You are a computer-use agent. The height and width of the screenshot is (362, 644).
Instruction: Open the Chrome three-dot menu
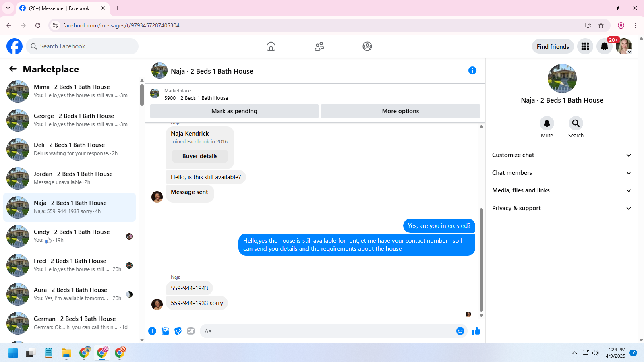(636, 25)
